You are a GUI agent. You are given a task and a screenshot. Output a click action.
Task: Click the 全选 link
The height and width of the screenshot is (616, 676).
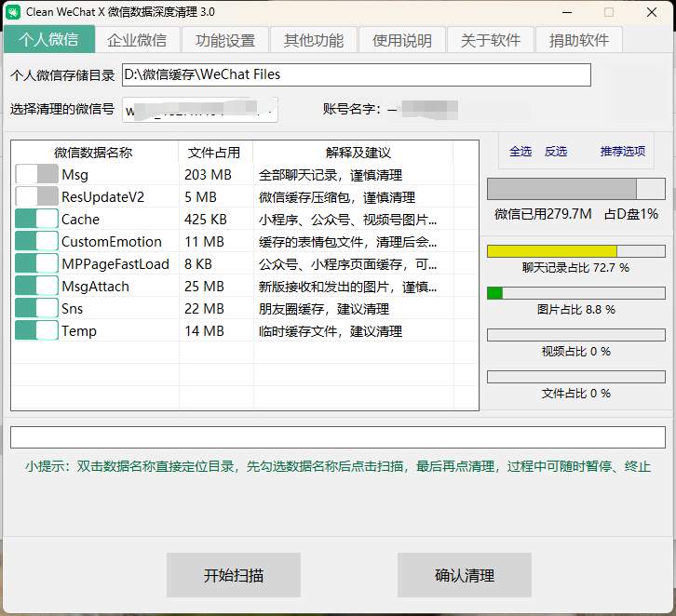521,152
